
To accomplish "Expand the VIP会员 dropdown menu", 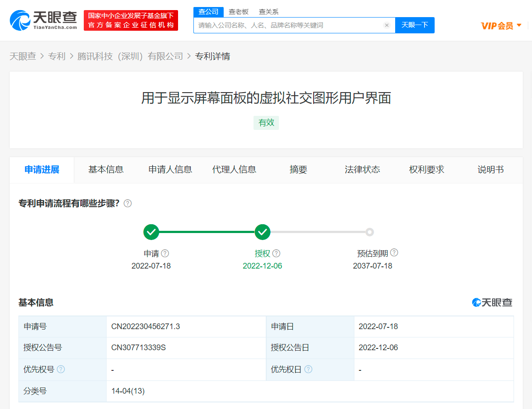I will (x=501, y=25).
